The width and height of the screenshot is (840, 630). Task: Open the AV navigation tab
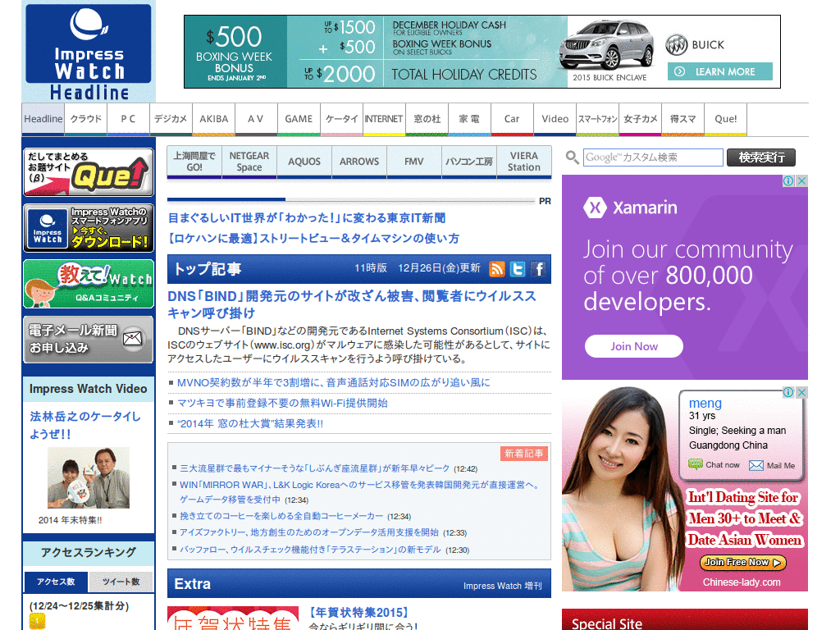coord(256,120)
